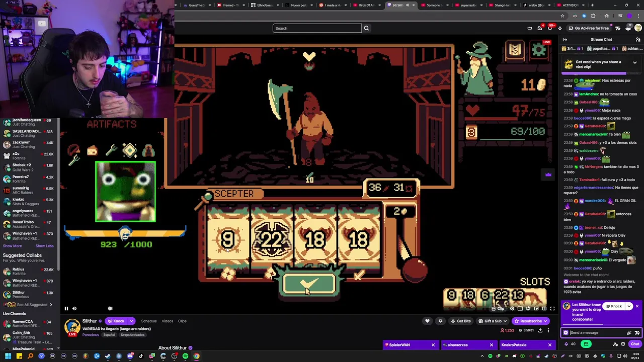The width and height of the screenshot is (644, 362).
Task: Follow heart icon under stream
Action: 427,321
